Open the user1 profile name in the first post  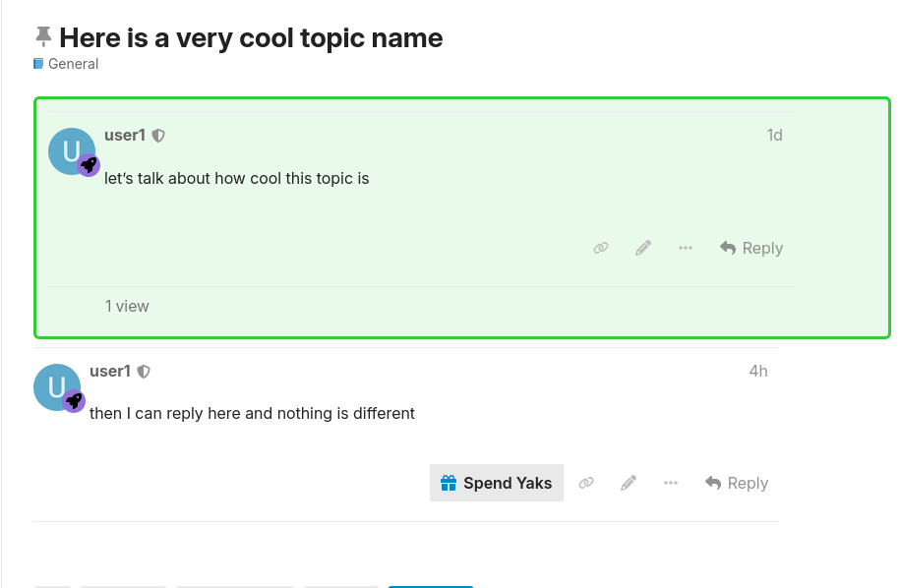point(125,136)
